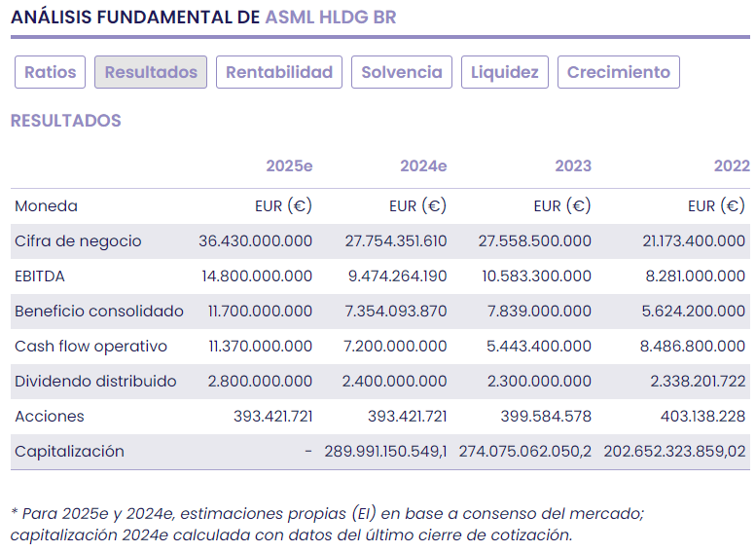Select the Dividendo distribuido row label
This screenshot has height=552, width=756.
[95, 382]
